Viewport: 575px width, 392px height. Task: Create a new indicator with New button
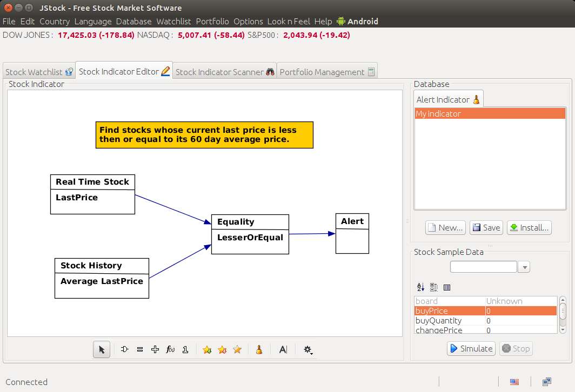click(445, 227)
